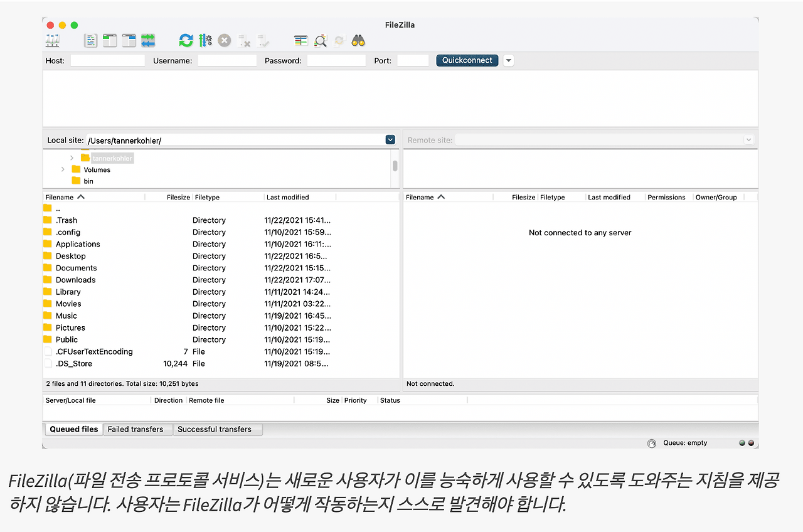803x532 pixels.
Task: Toggle directory comparison with the magnifier icon
Action: tap(321, 41)
